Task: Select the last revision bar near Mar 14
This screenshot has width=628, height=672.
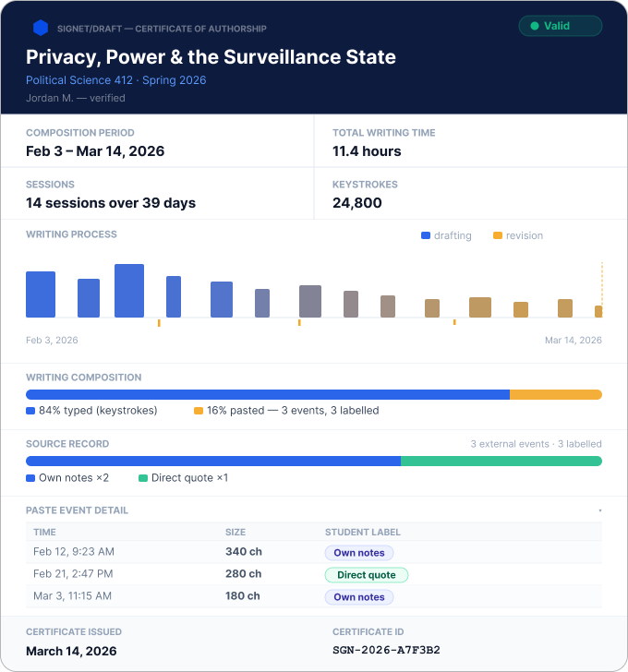Action: click(x=598, y=312)
